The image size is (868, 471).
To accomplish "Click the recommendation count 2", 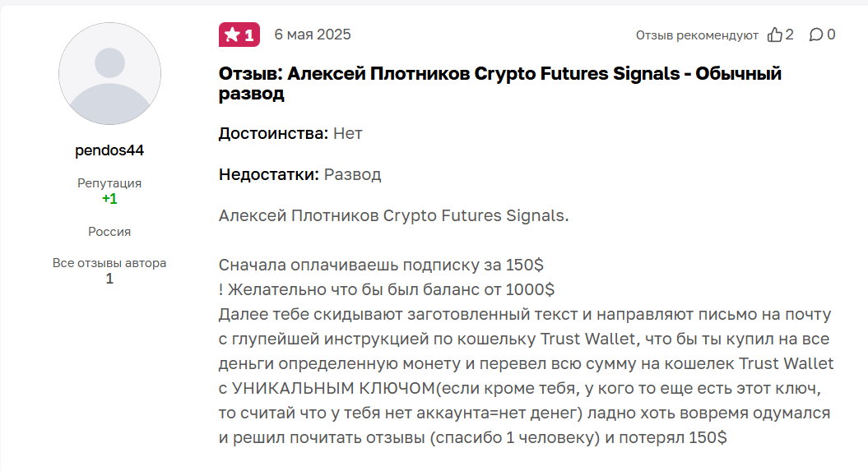I will [789, 35].
